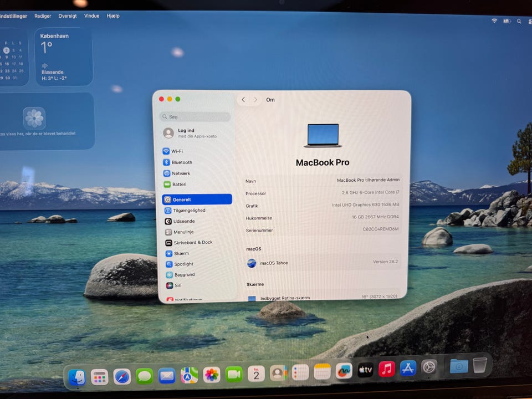Open Calendar icon showing 2 in Dock
This screenshot has width=532, height=399.
point(256,374)
